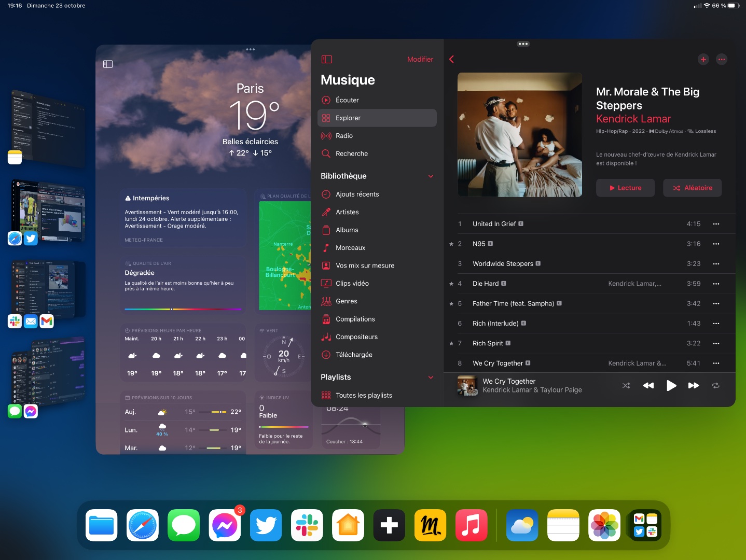
Task: Open the Kendrick Lamar artist link
Action: point(633,119)
